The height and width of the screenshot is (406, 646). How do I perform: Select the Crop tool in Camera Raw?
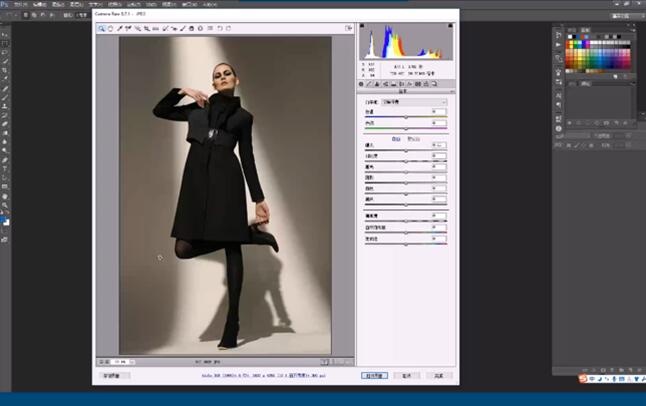coord(145,28)
